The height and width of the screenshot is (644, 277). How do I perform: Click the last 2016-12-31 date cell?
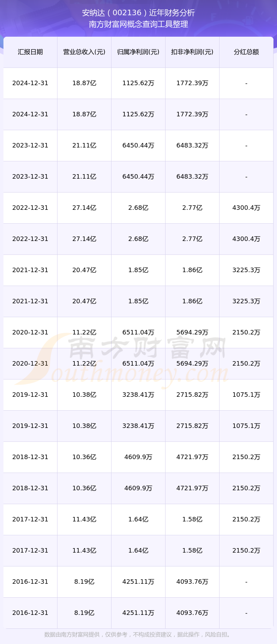(30, 613)
